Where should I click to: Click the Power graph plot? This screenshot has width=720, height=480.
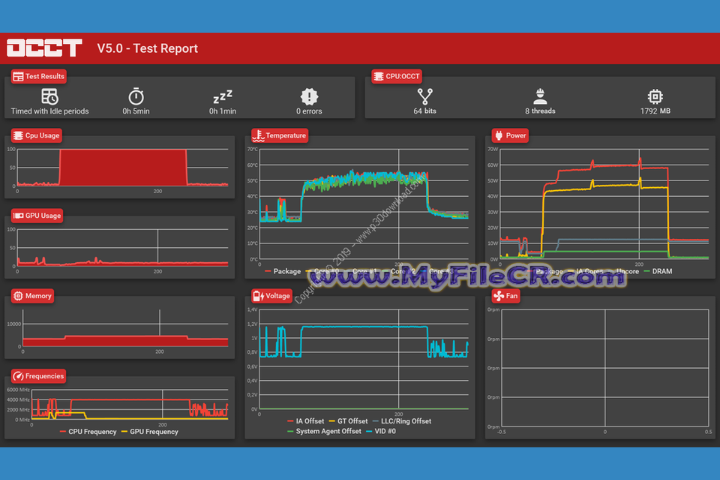click(604, 204)
